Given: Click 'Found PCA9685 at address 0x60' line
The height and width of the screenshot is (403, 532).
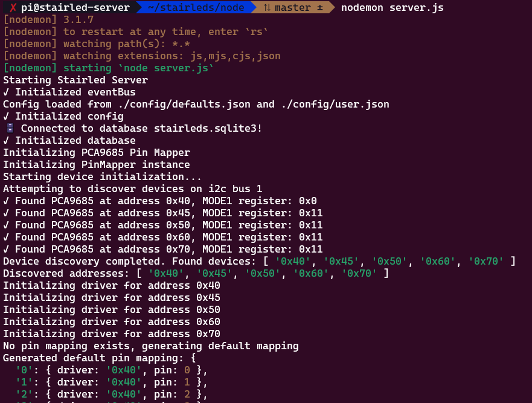Looking at the screenshot, I should point(163,237).
